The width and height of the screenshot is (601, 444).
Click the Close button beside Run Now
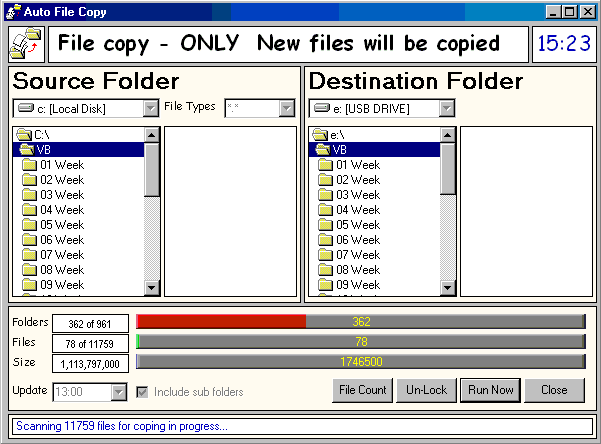553,390
